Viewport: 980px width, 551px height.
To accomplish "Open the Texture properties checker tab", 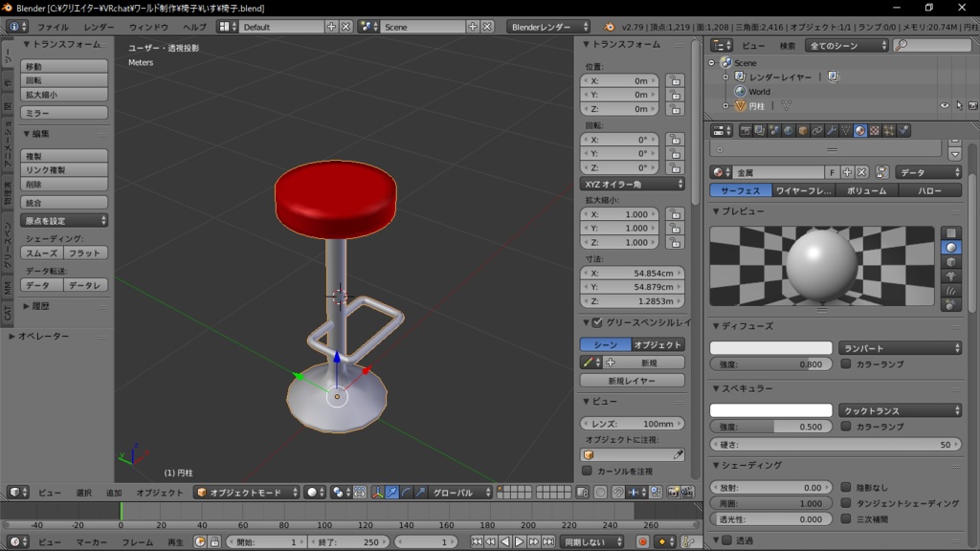I will (x=875, y=130).
